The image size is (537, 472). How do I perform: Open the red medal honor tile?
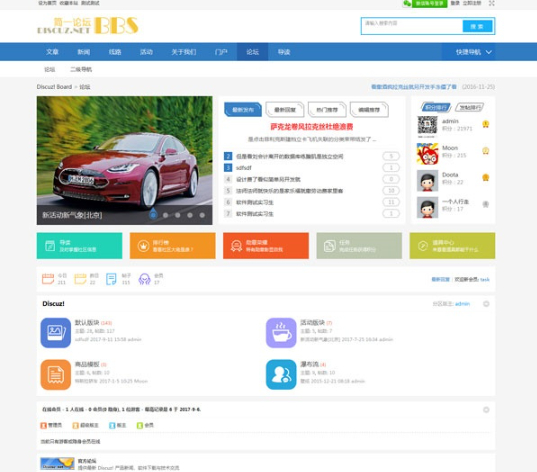(266, 246)
